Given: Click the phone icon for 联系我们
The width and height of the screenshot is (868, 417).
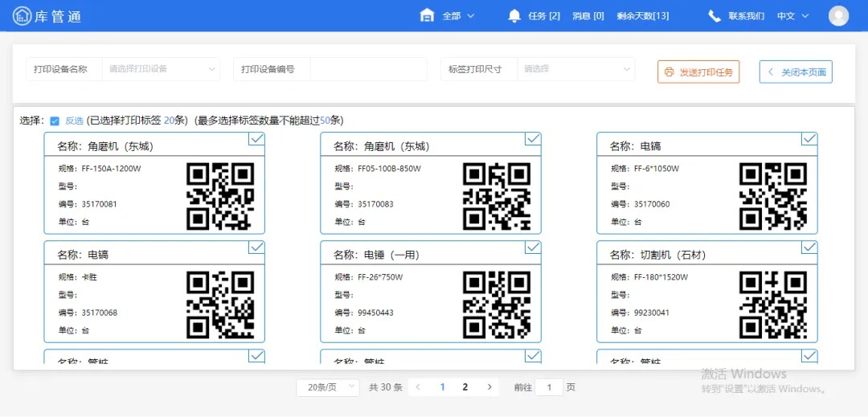Looking at the screenshot, I should (714, 16).
